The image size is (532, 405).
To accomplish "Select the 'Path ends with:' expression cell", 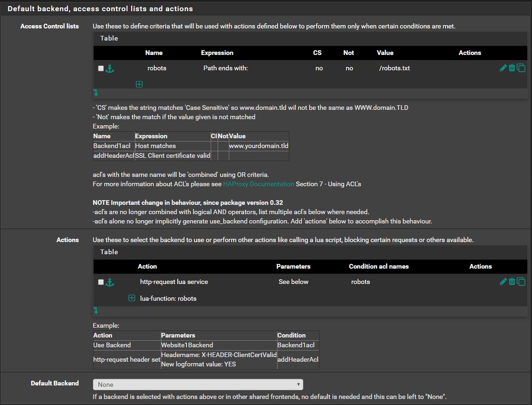I will click(x=226, y=68).
